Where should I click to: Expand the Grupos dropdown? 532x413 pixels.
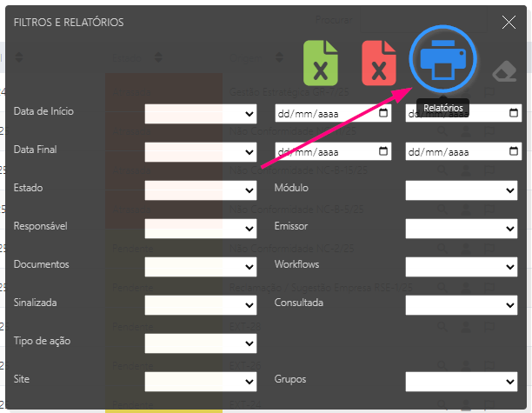[x=462, y=382]
